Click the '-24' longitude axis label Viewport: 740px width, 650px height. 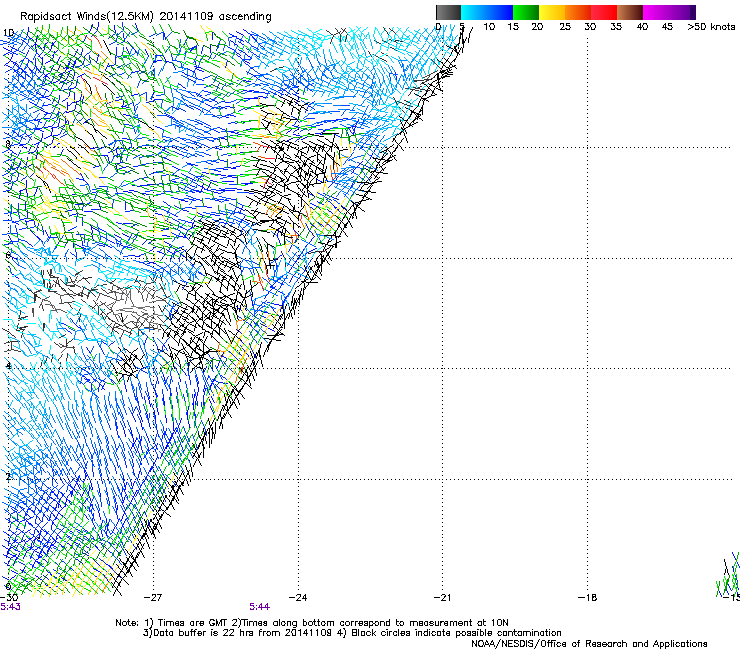[x=298, y=598]
